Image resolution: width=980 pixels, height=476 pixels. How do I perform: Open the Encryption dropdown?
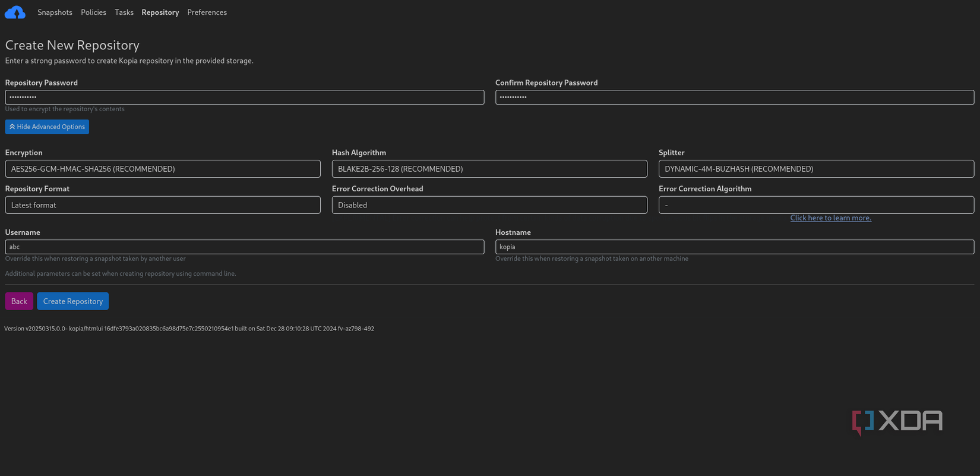point(163,169)
